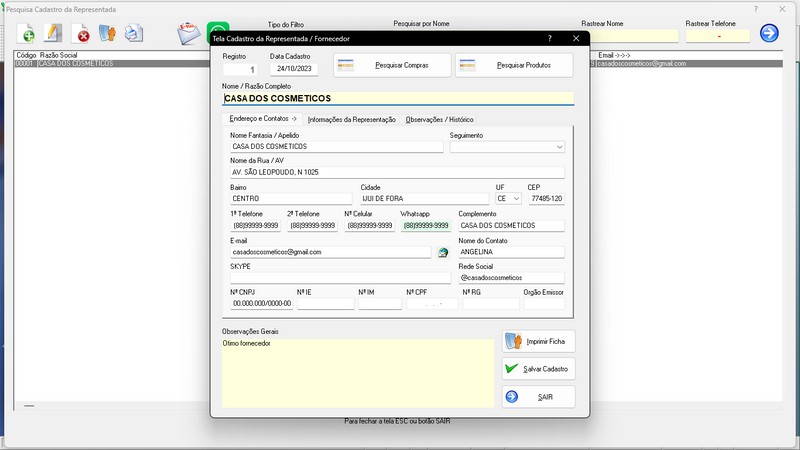Click the Orgão Emissor field
The image size is (800, 450).
544,304
